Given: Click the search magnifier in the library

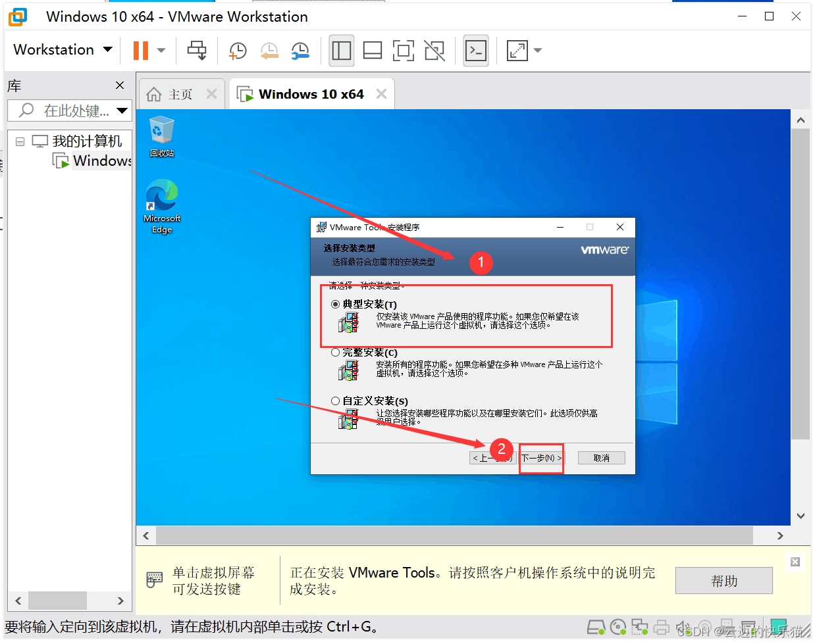Looking at the screenshot, I should pyautogui.click(x=26, y=111).
